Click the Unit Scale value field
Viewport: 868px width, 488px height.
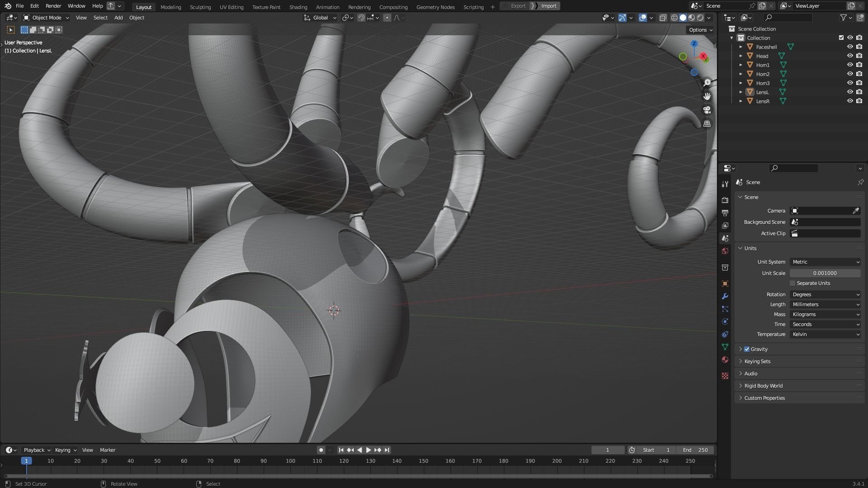coord(825,273)
